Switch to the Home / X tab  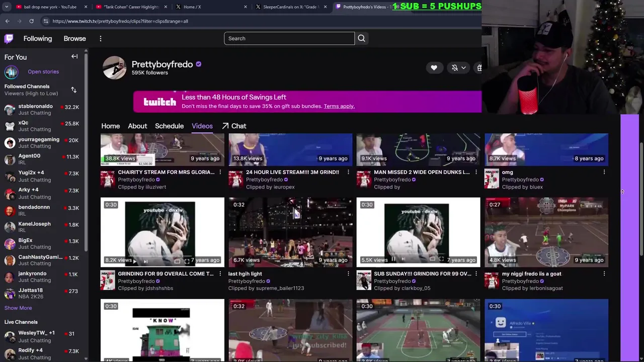point(211,7)
